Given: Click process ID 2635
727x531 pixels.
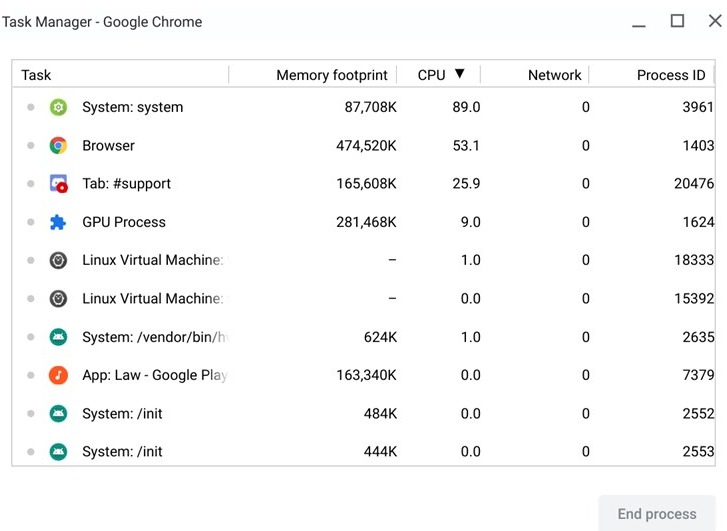Looking at the screenshot, I should [698, 337].
